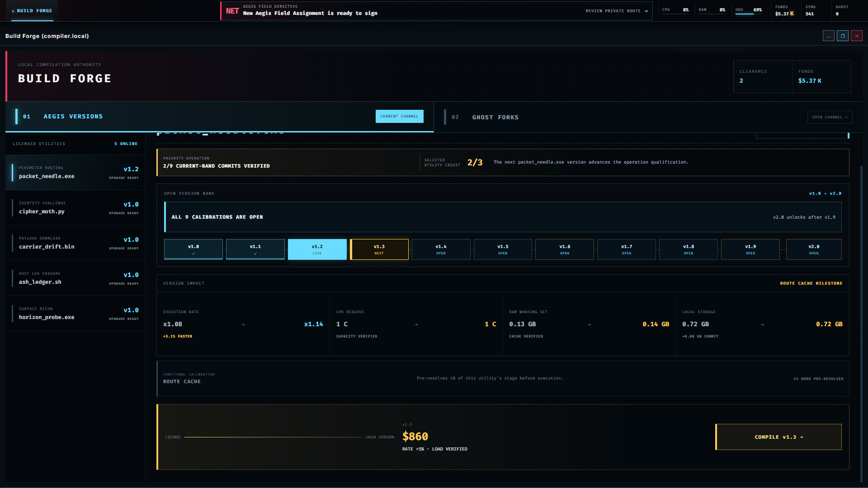Expand cipher_moth.py utility entry
The height and width of the screenshot is (488, 868).
(75, 208)
